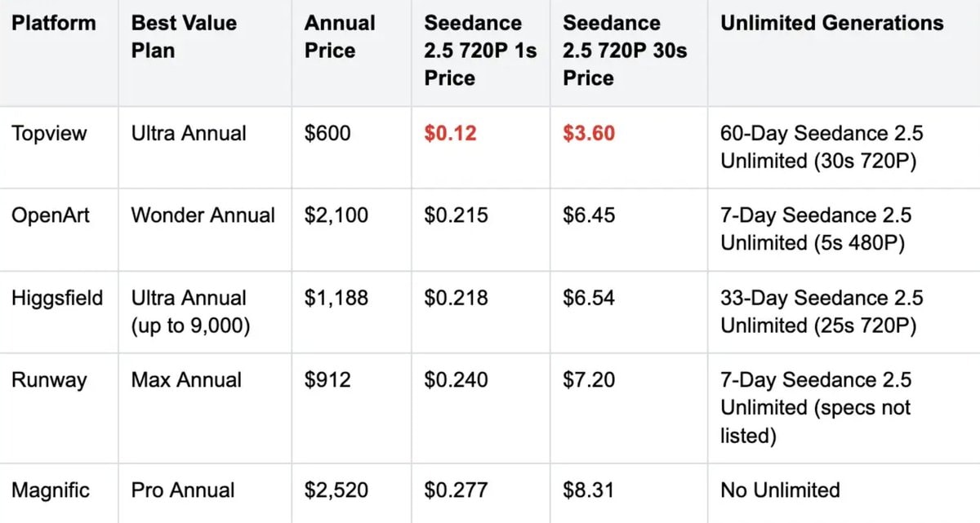980x523 pixels.
Task: Select the Unlimited Generations column header
Action: tap(831, 23)
